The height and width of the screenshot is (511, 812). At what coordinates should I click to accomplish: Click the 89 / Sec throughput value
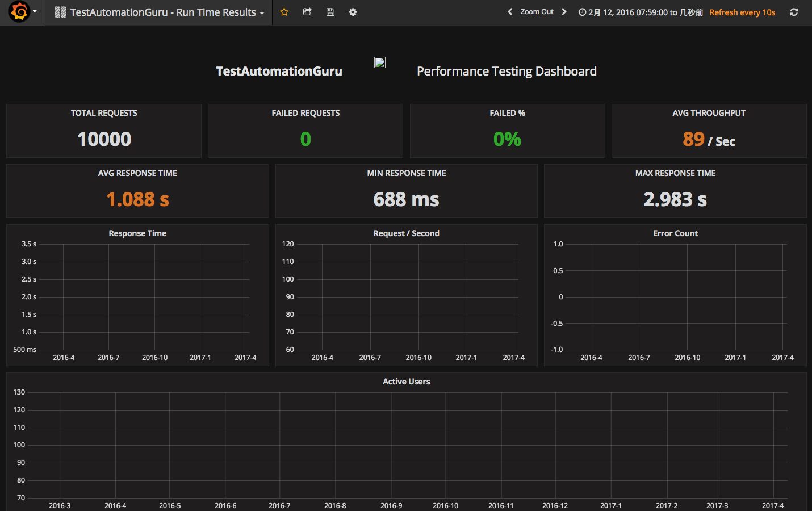click(709, 139)
